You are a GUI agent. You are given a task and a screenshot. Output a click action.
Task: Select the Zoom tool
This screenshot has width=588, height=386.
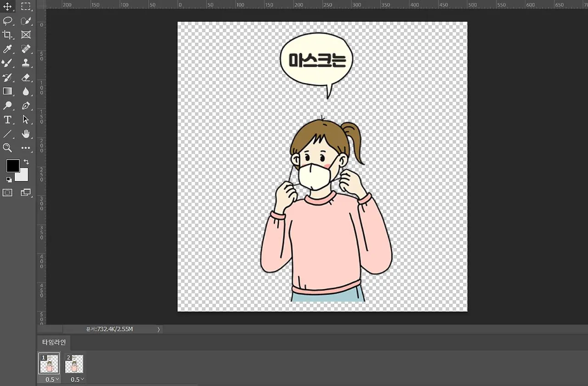coord(8,148)
